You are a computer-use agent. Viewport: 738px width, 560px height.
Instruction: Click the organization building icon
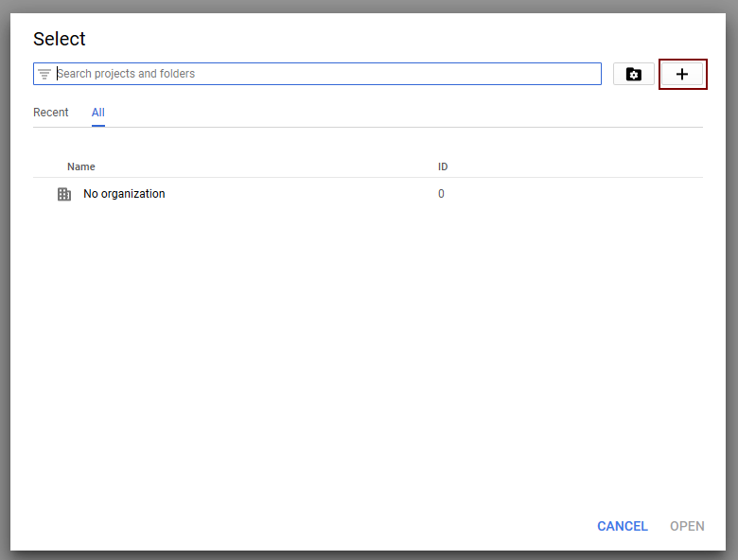pyautogui.click(x=64, y=194)
